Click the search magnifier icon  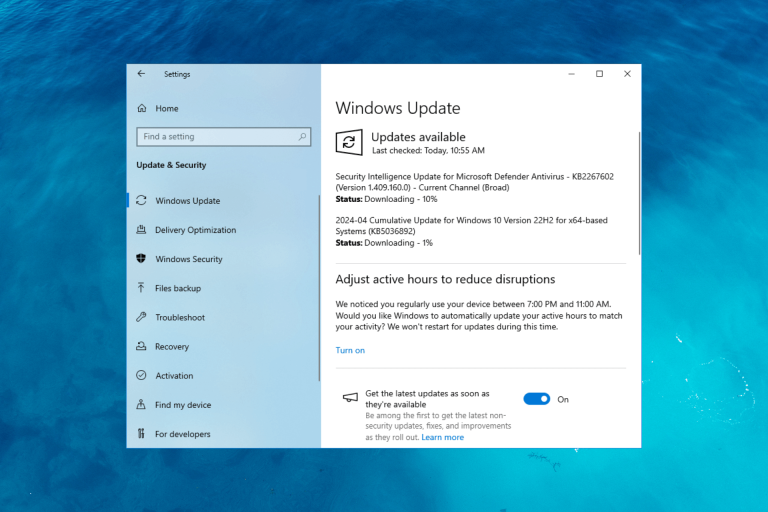coord(302,136)
